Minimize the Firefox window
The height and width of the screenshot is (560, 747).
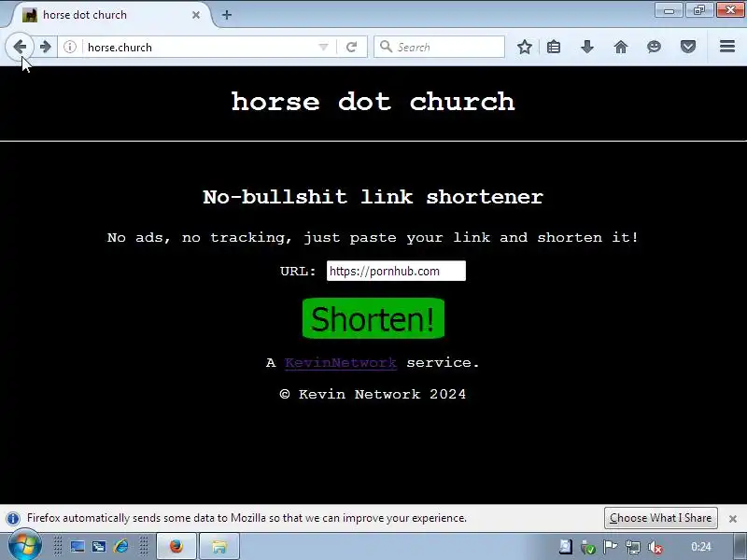(x=669, y=10)
